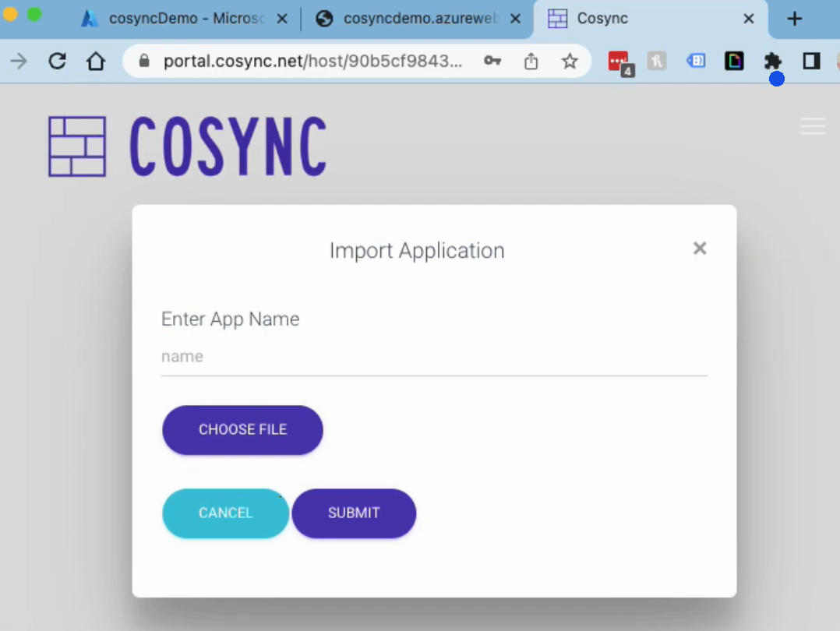The image size is (840, 631).
Task: Click the browser forward arrow
Action: 19,61
